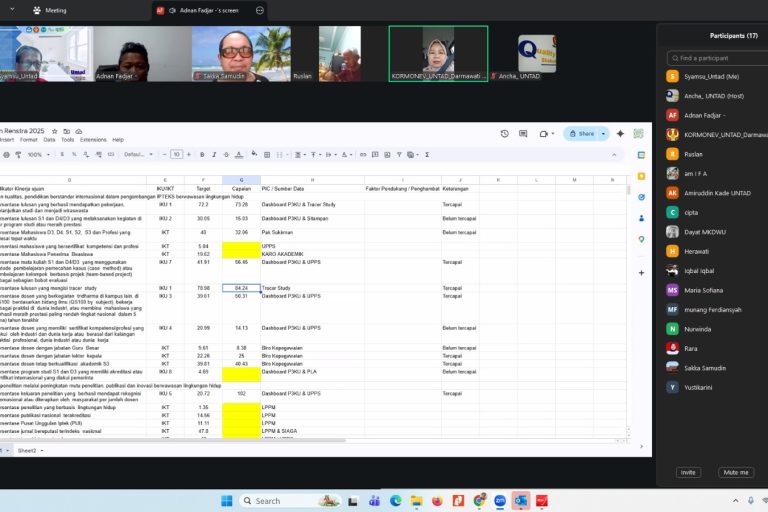Screen dimensions: 768x512
Task: Open the Format menu
Action: pos(28,140)
